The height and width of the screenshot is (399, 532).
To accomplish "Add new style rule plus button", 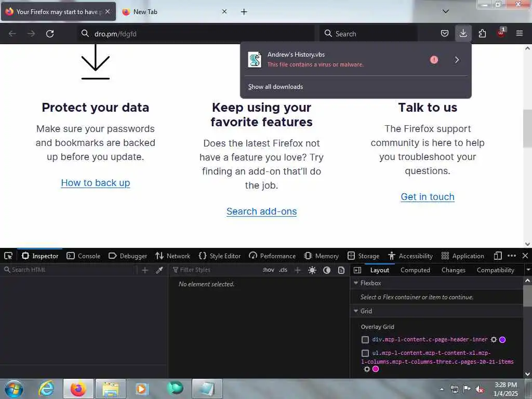I will pos(298,270).
